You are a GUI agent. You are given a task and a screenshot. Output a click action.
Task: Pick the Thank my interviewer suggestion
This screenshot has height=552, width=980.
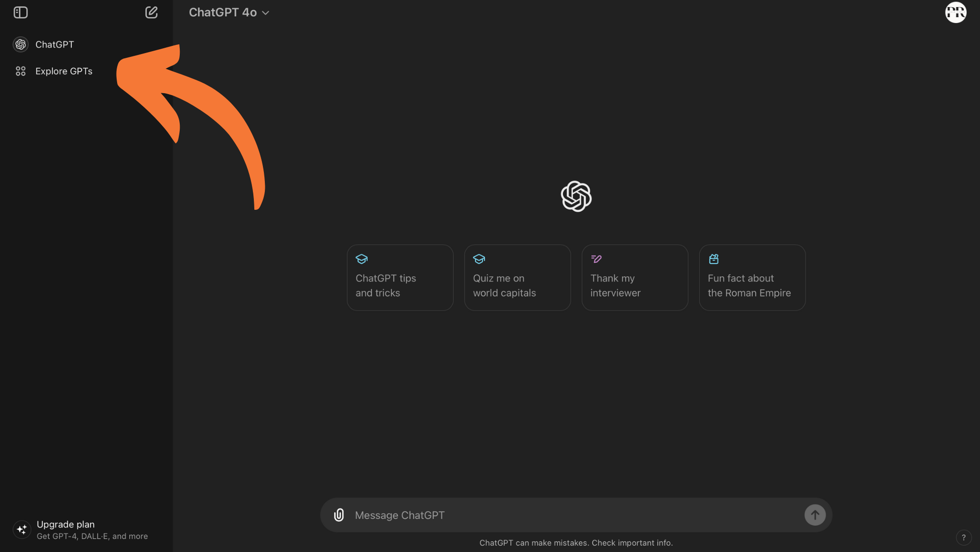click(x=634, y=278)
